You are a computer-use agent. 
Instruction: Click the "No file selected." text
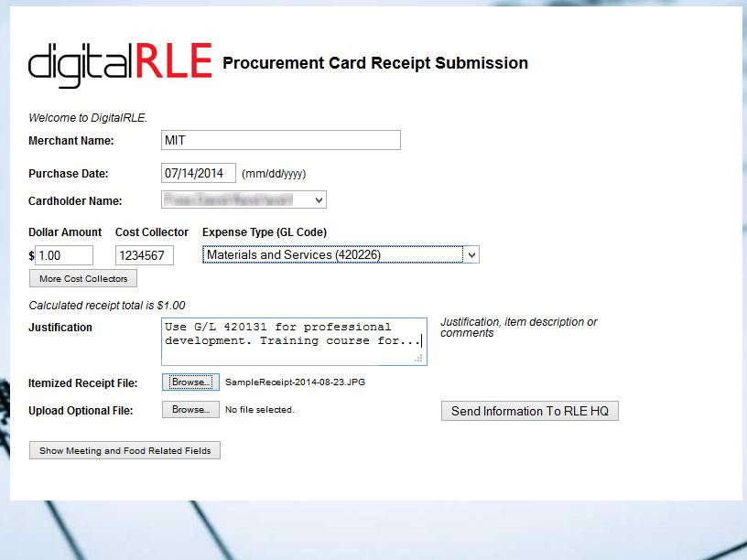(260, 410)
